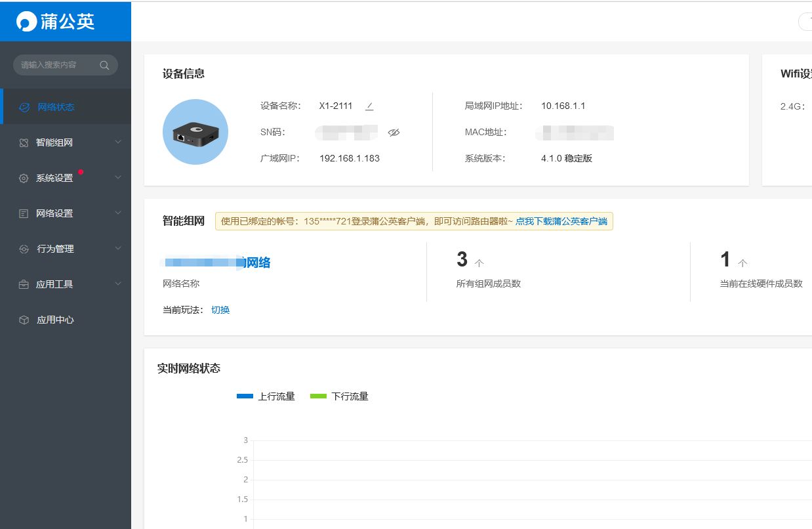Toggle the 上行流量 legend item

[266, 396]
